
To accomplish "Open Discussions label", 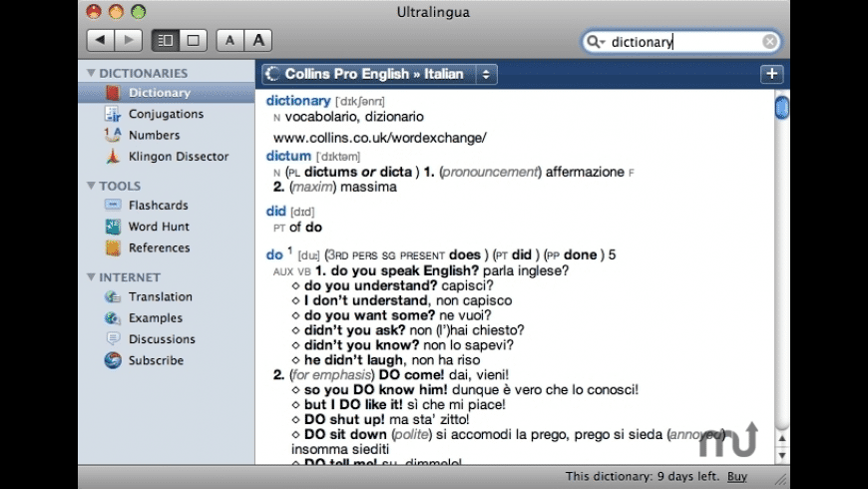I will (x=162, y=339).
